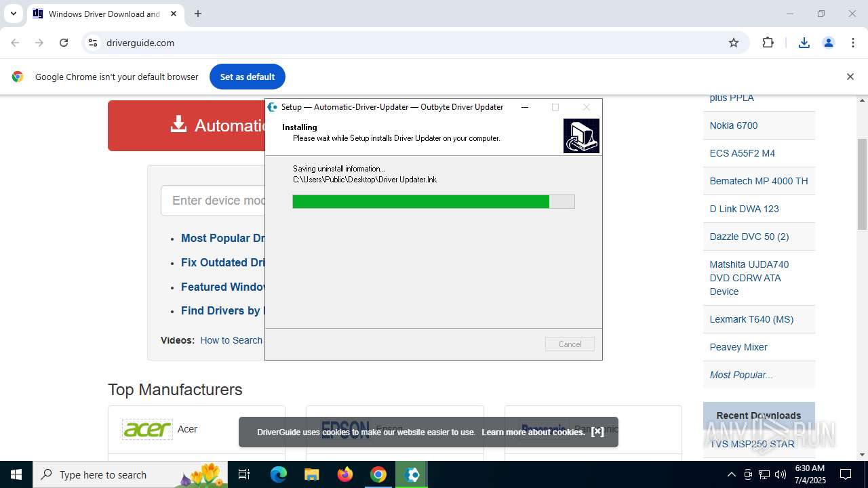Launch Microsoft Edge from the taskbar
This screenshot has height=488, width=868.
coord(279,474)
